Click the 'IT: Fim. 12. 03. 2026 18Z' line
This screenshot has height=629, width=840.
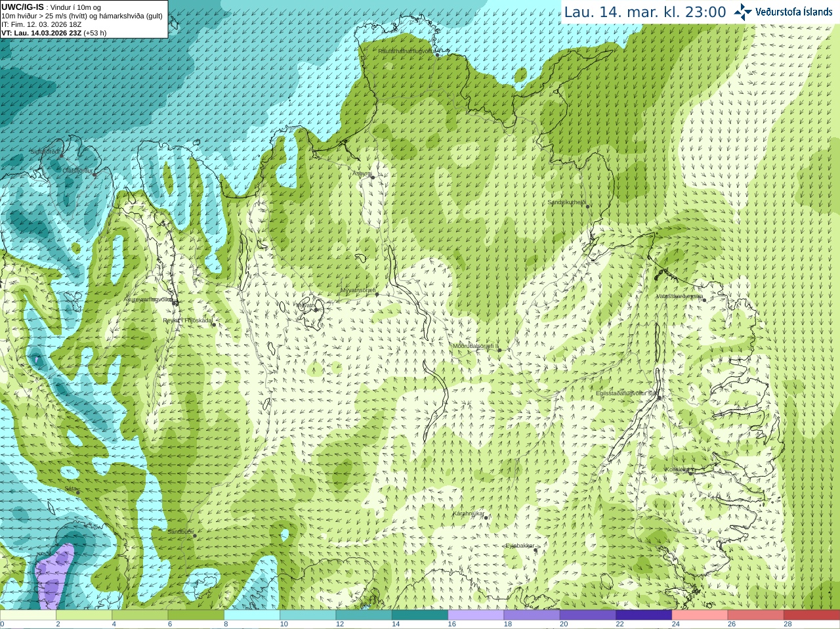coord(41,24)
